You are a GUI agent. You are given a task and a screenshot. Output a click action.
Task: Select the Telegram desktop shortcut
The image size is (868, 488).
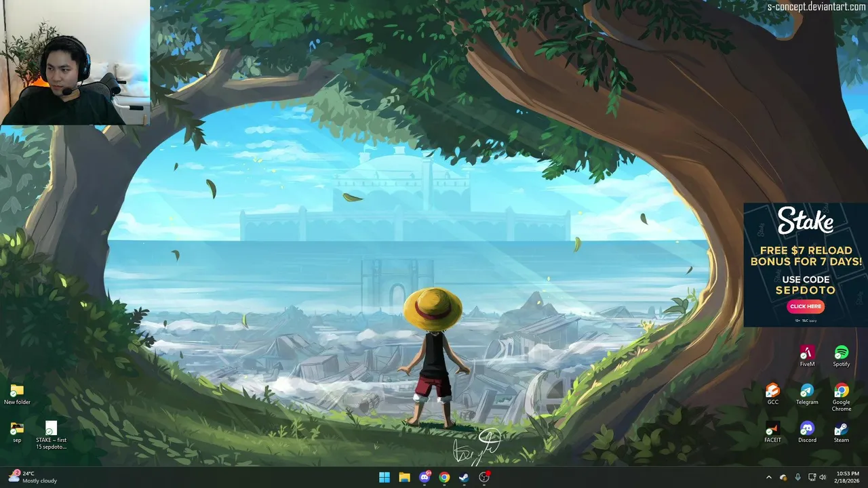coord(807,394)
